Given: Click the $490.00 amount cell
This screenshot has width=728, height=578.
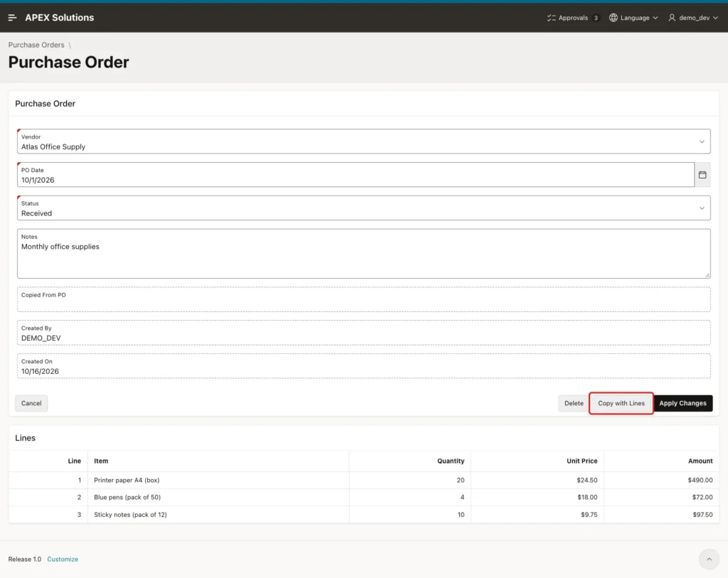Looking at the screenshot, I should (x=700, y=480).
